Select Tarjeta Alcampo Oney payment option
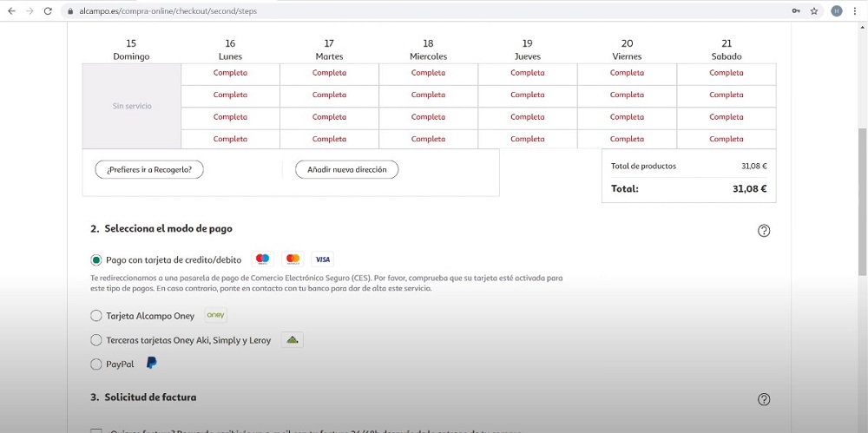Viewport: 868px width, 433px height. click(x=96, y=316)
